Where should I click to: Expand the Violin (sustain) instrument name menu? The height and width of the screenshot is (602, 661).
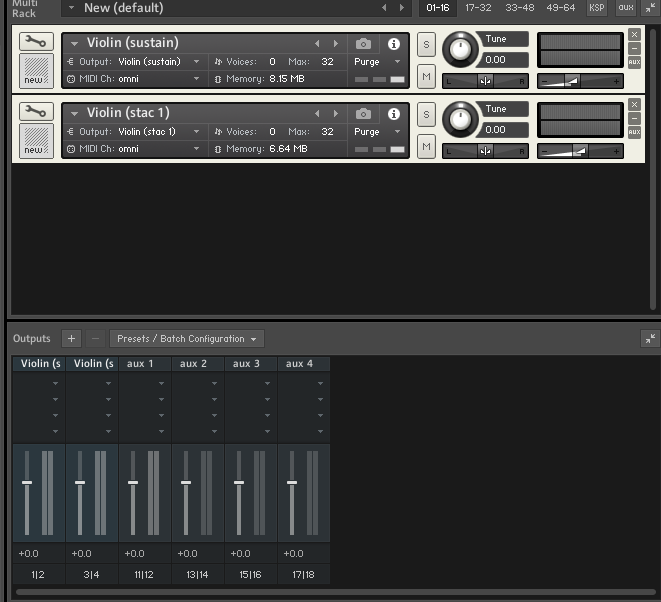coord(75,43)
